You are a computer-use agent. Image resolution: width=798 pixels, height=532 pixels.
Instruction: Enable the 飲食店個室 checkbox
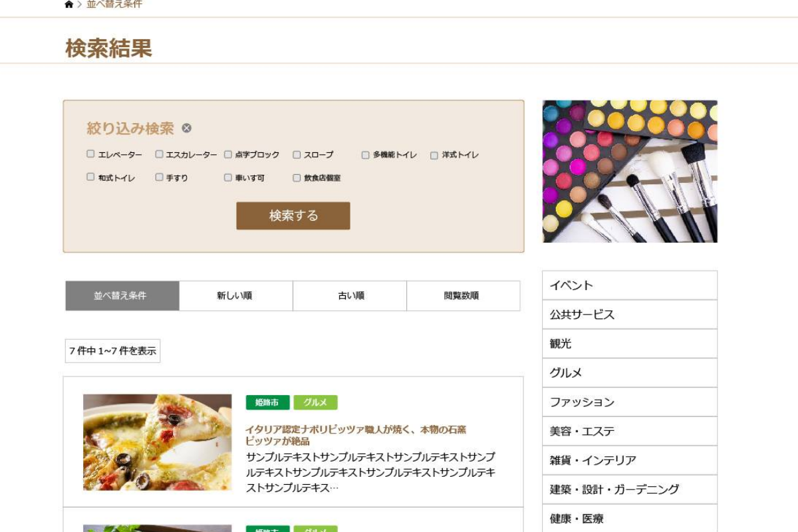[x=297, y=178]
